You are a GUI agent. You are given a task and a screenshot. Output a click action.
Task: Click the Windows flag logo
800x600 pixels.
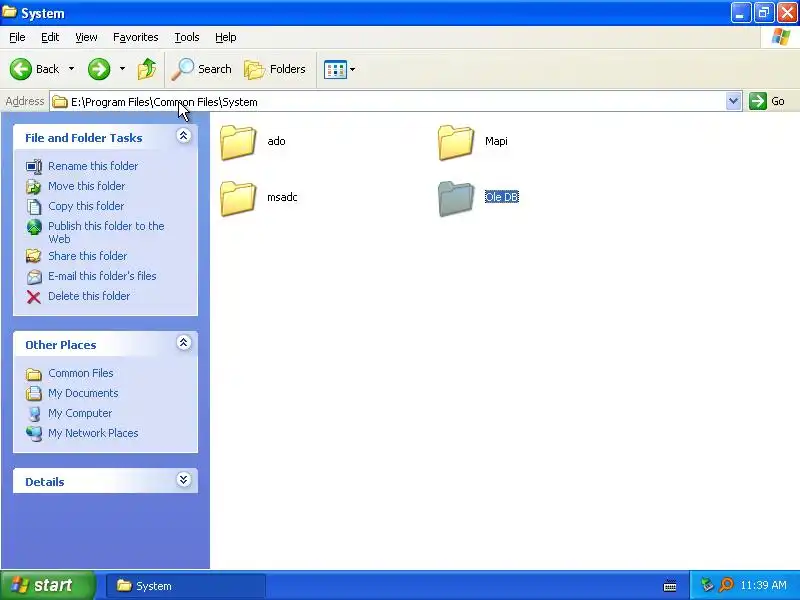(781, 37)
